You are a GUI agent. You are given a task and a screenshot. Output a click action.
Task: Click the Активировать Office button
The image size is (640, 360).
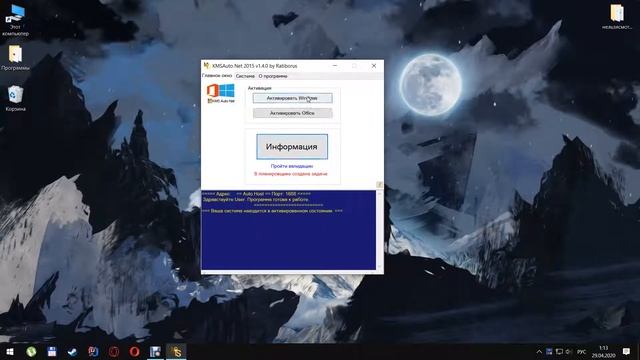(292, 113)
